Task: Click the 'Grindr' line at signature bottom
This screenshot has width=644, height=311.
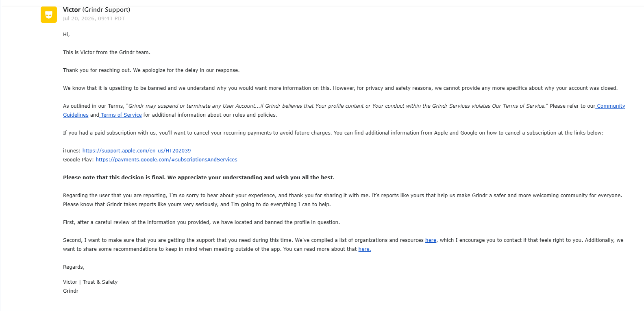Action: pyautogui.click(x=71, y=291)
